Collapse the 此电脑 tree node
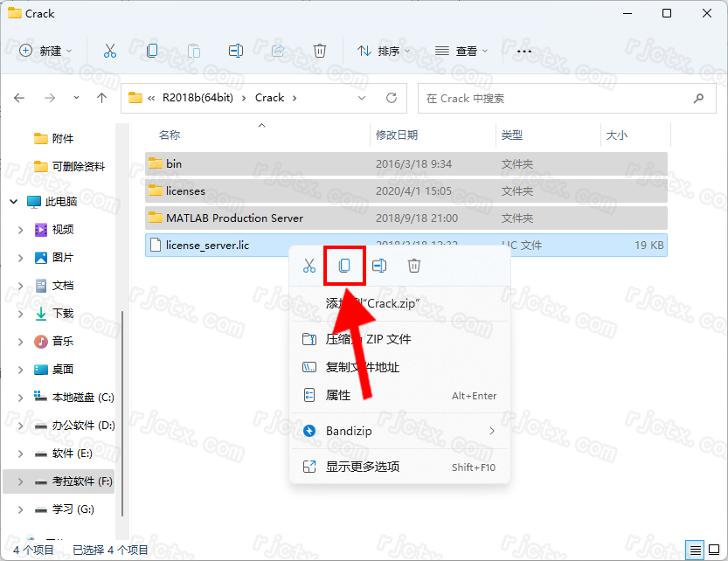 [14, 201]
